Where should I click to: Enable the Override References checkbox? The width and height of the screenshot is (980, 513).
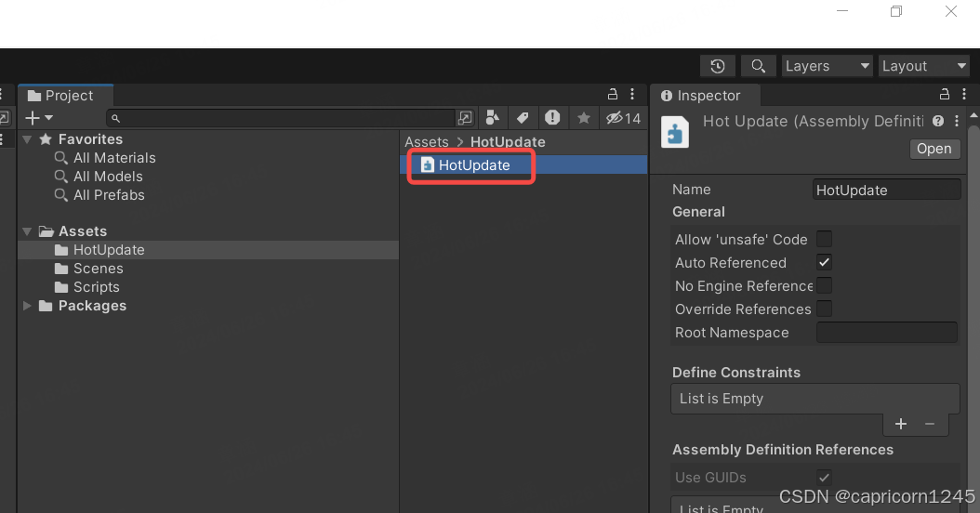[824, 309]
